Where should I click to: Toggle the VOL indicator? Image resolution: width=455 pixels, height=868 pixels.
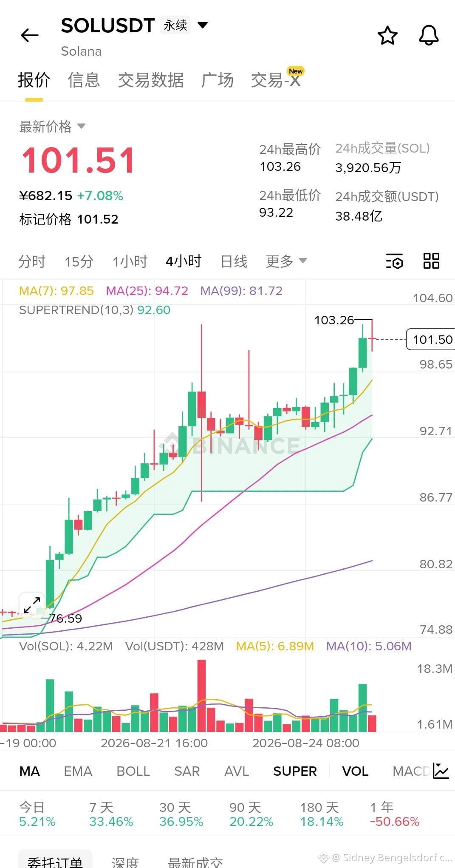coord(355,771)
